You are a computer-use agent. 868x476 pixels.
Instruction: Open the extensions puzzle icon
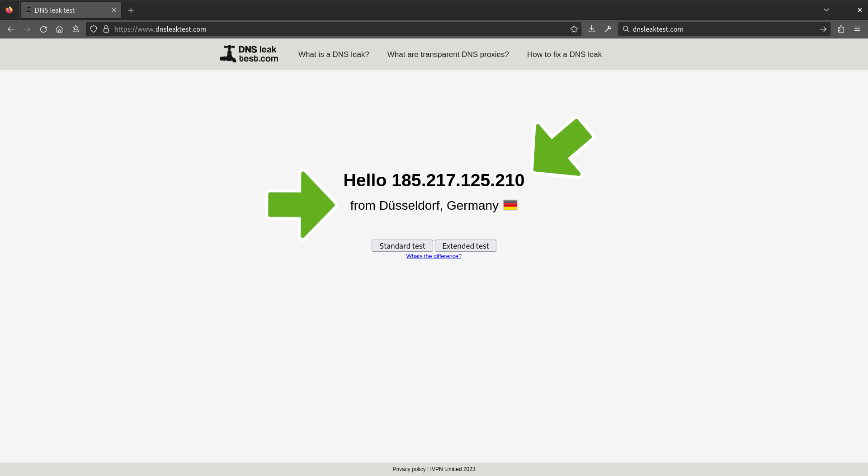pos(841,29)
